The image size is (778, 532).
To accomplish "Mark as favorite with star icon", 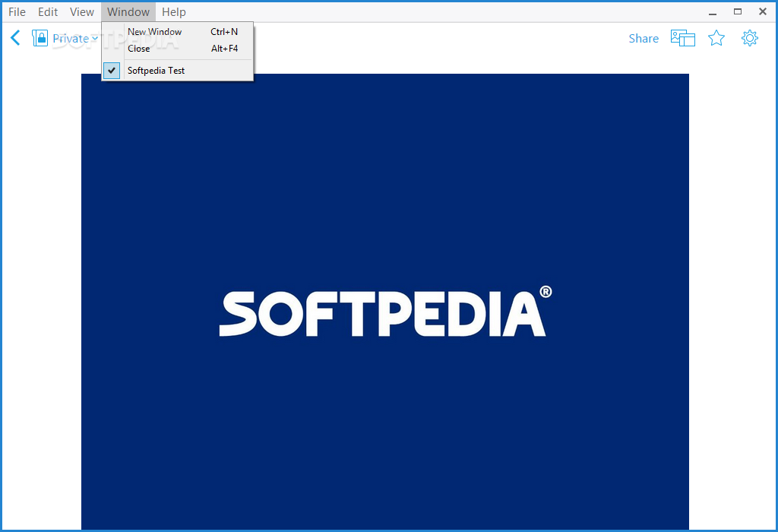I will coord(716,38).
